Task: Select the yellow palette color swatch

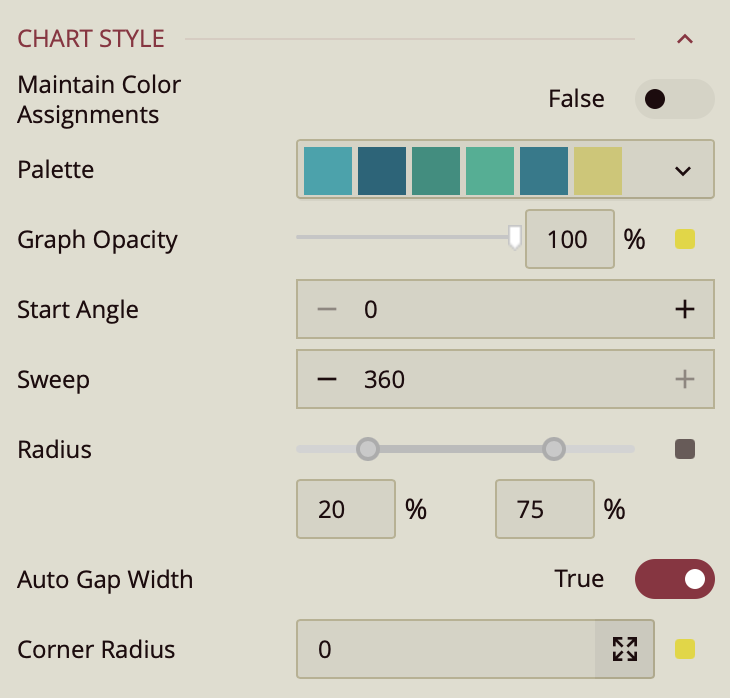Action: [598, 170]
